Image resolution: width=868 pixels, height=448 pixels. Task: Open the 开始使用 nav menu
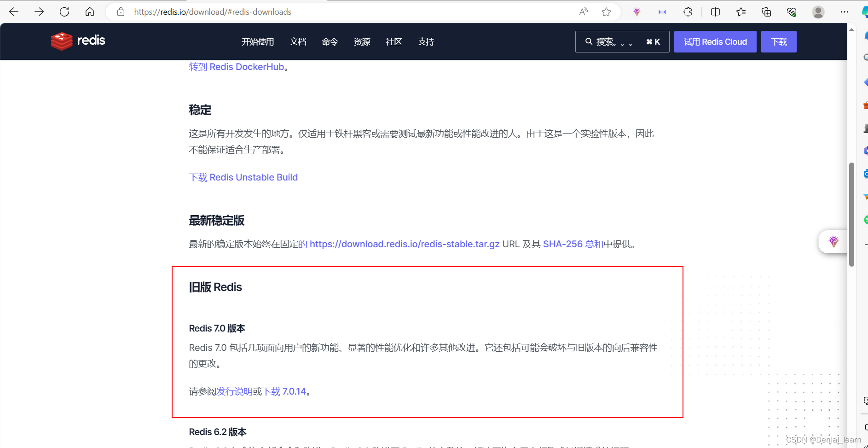[258, 42]
